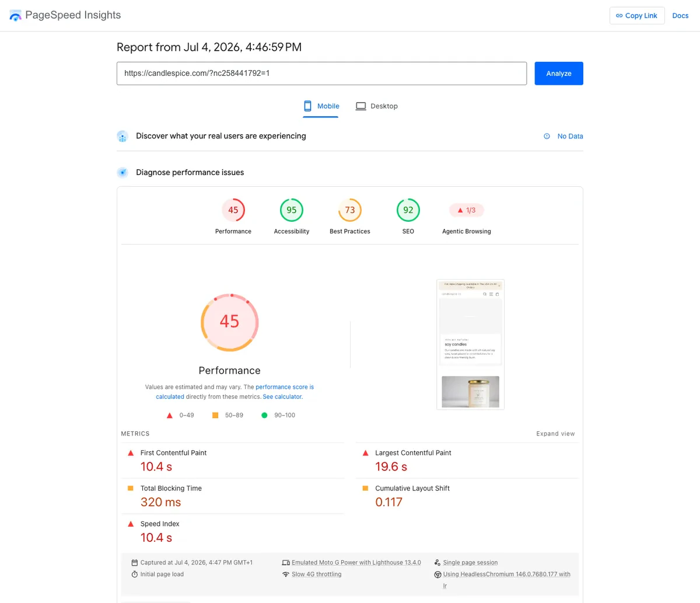This screenshot has width=700, height=603.
Task: Click Single page session text
Action: coord(470,563)
